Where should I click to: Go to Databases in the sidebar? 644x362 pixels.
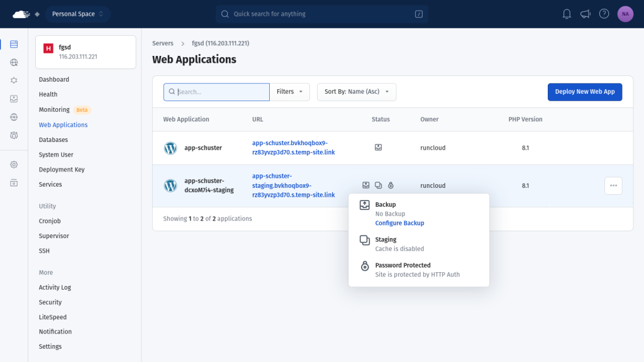(x=53, y=140)
